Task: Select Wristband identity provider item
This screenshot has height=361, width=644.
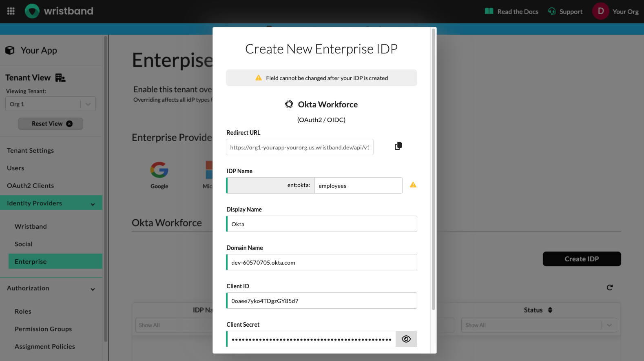Action: [x=31, y=227]
